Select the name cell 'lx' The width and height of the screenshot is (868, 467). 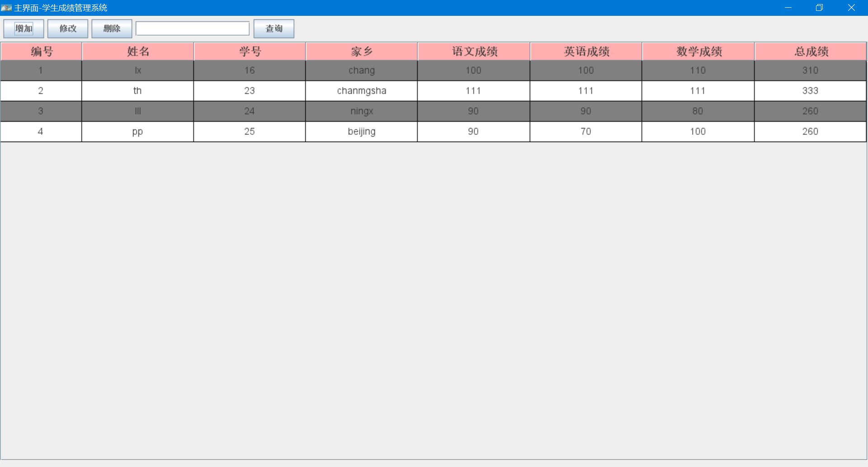click(x=138, y=71)
